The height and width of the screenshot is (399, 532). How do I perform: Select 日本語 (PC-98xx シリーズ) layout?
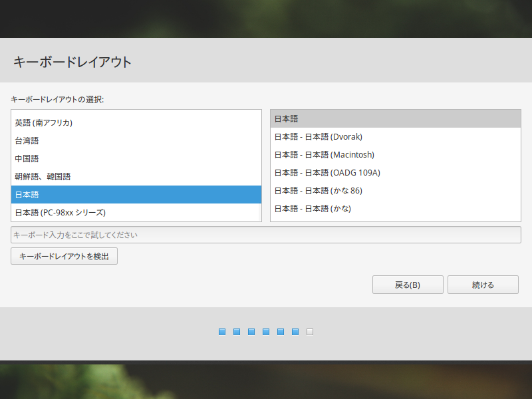(136, 212)
